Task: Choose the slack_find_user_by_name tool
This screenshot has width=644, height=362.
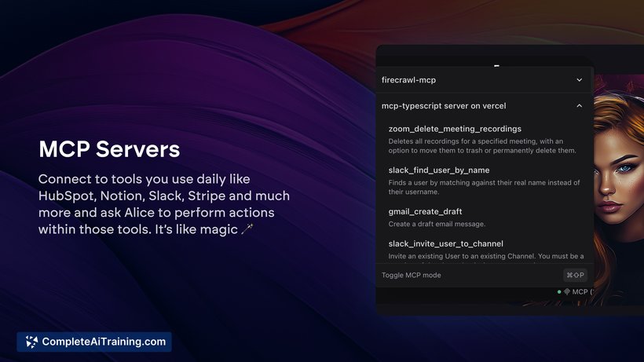Action: coord(439,170)
